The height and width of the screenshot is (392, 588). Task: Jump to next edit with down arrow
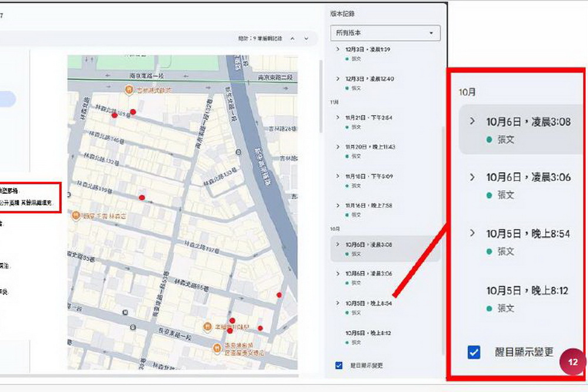pos(306,39)
